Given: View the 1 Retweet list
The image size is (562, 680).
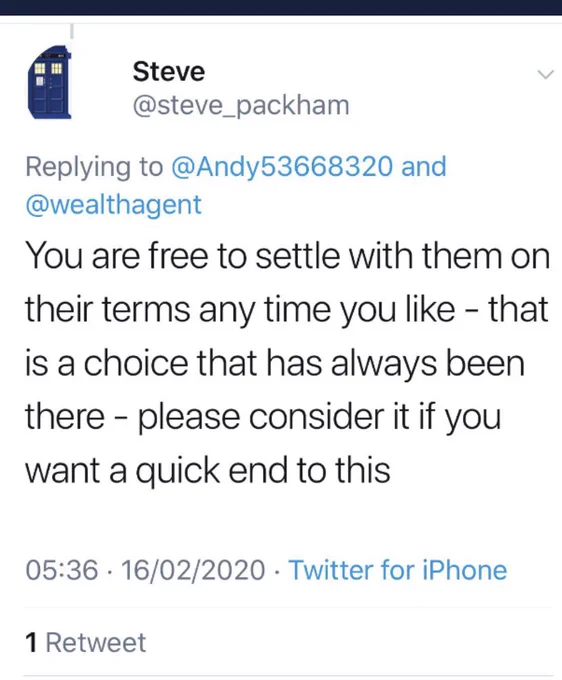Looking at the screenshot, I should coord(85,642).
